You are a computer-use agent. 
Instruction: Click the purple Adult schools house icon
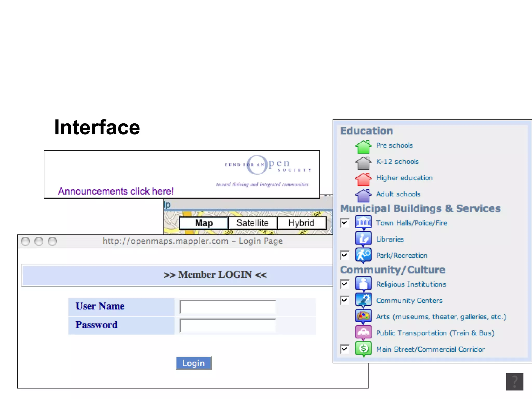pos(363,195)
